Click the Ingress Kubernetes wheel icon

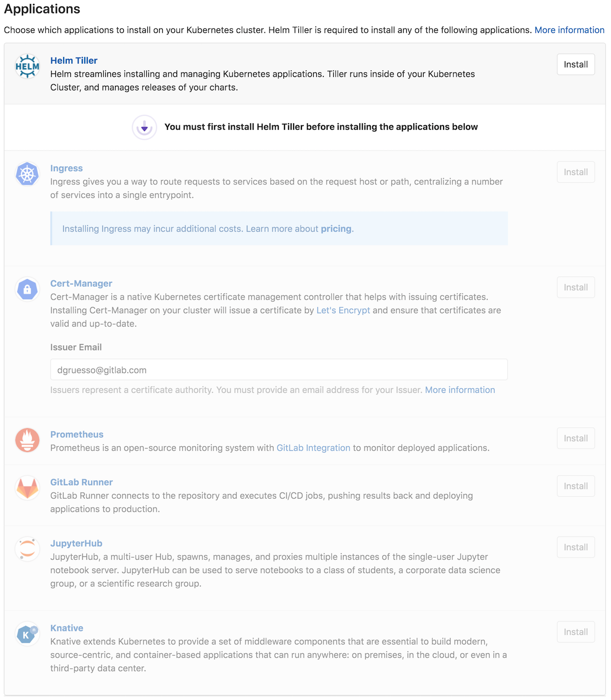pos(27,174)
